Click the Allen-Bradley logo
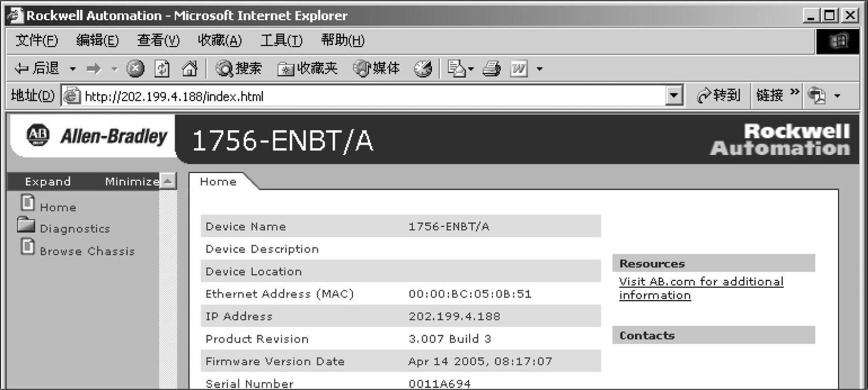The image size is (868, 390). 97,136
